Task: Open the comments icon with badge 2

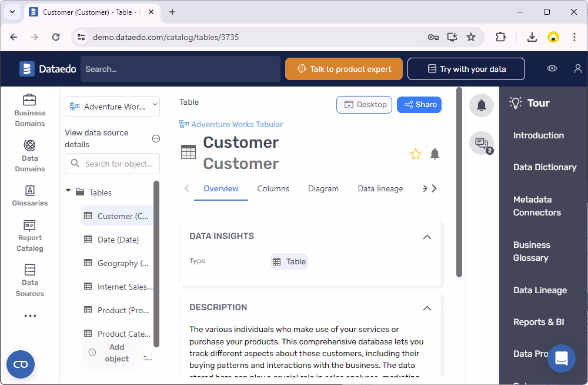Action: pos(482,143)
